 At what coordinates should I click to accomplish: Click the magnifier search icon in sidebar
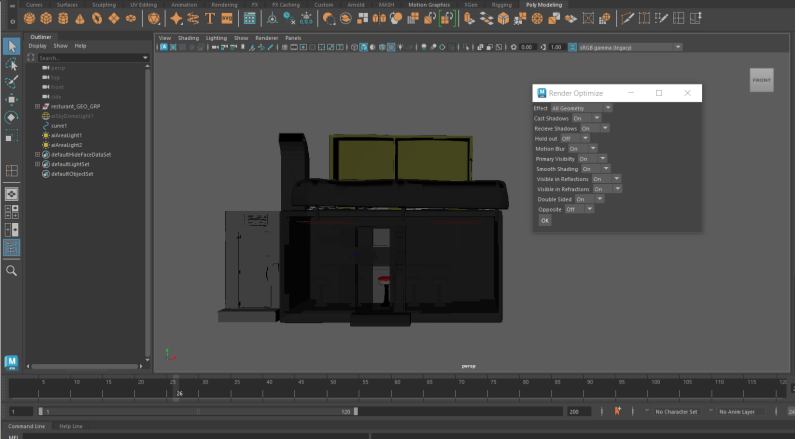point(11,271)
